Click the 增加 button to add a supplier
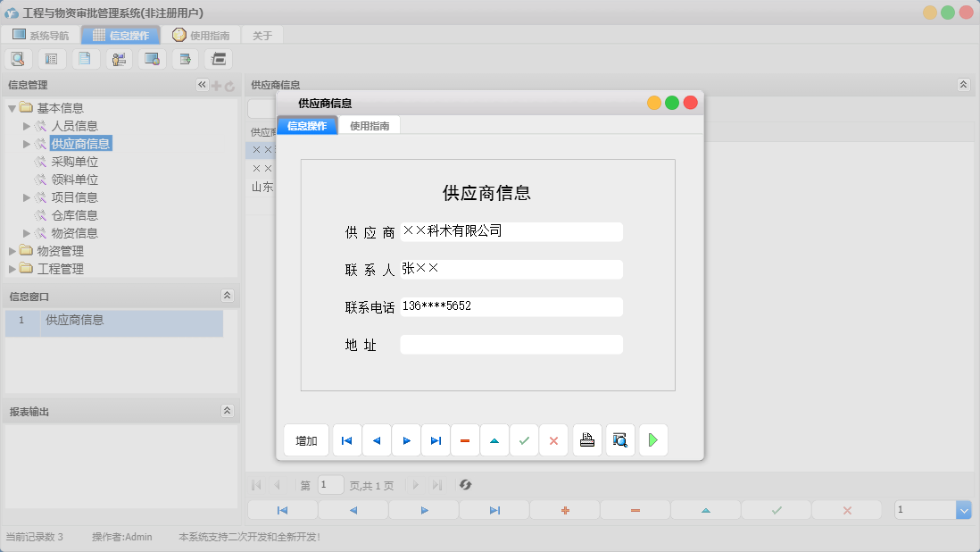The height and width of the screenshot is (552, 980). 306,439
